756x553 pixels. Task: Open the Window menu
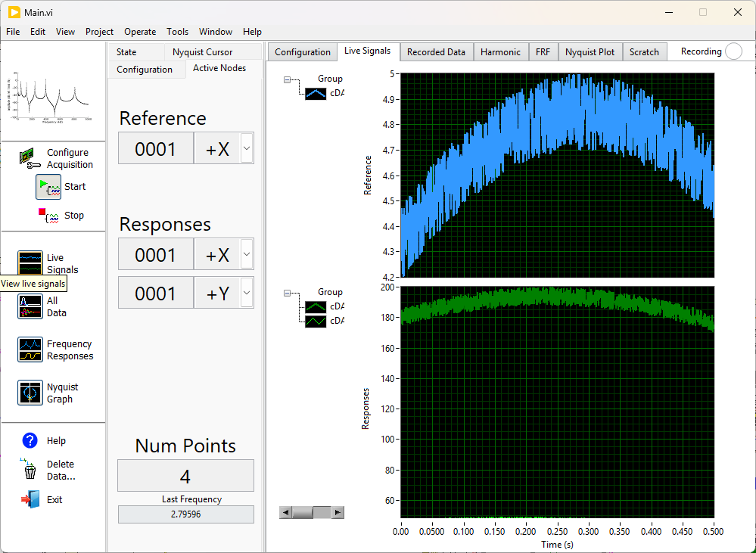(216, 32)
